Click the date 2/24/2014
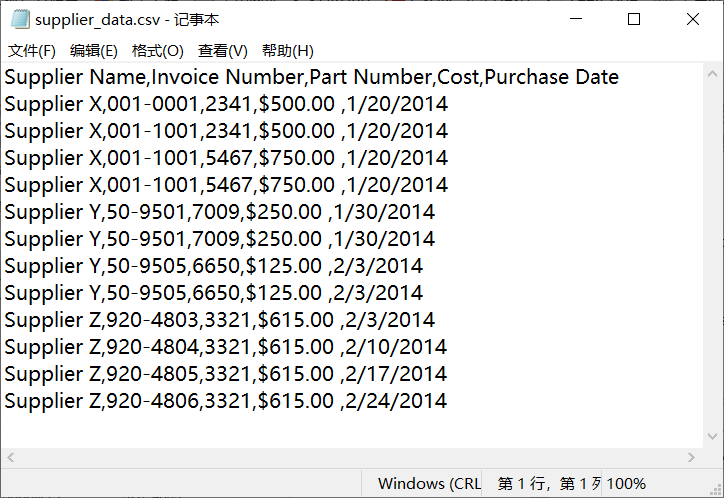724x498 pixels. pos(396,401)
